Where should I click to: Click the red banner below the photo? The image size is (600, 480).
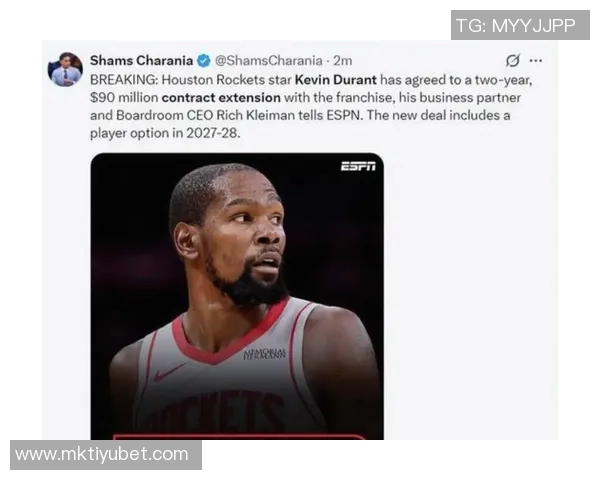[239, 437]
